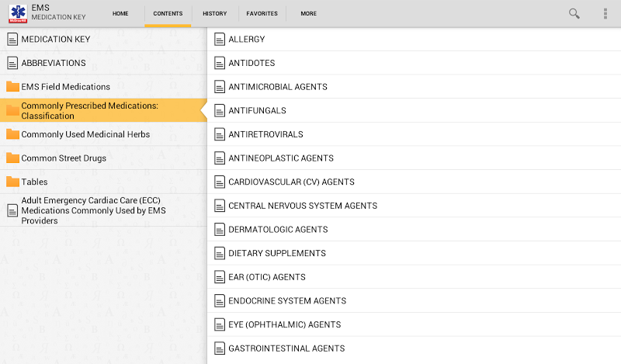
Task: Click the ALLERGY document icon
Action: click(x=220, y=40)
